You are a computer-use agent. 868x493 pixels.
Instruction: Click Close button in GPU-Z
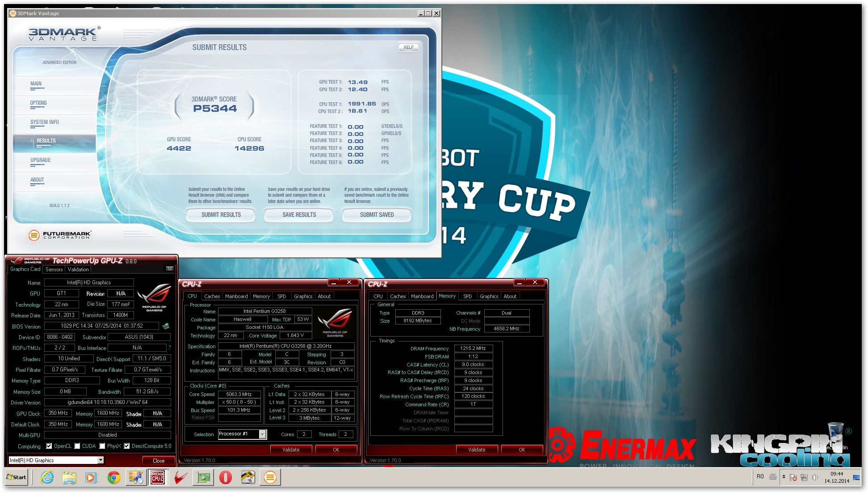tap(159, 460)
